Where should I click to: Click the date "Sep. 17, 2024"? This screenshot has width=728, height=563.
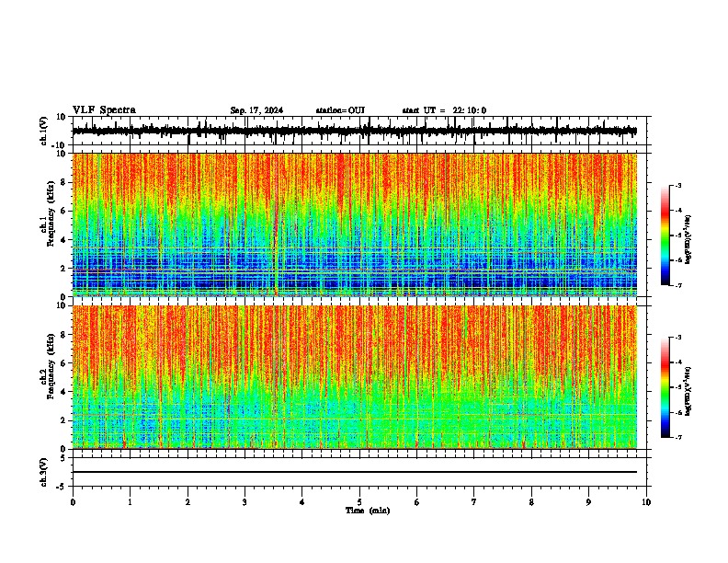click(x=256, y=110)
